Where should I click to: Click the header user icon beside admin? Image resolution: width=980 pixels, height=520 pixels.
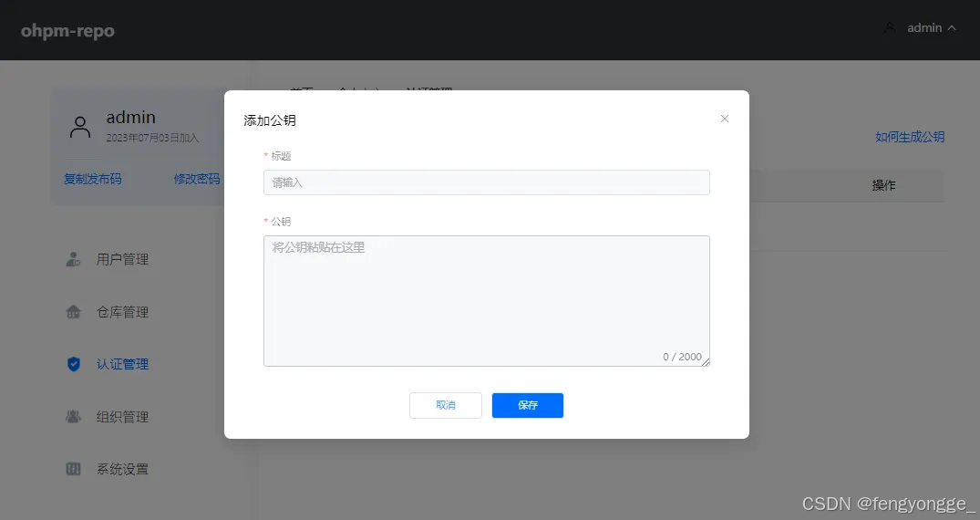click(x=890, y=27)
